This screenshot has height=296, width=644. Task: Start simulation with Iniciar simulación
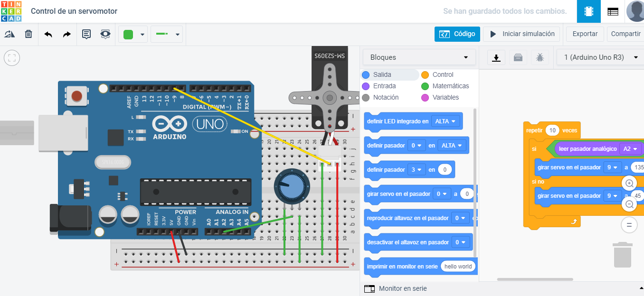point(521,34)
